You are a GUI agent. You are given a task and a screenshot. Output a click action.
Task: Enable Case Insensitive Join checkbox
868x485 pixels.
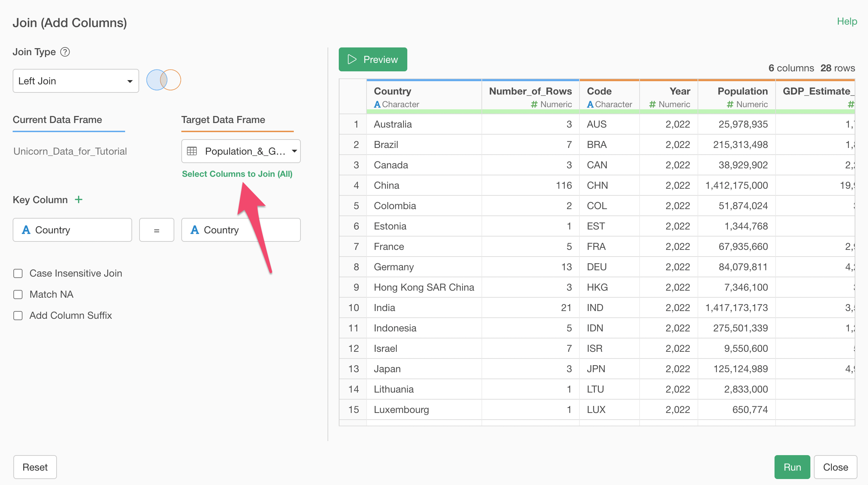(x=18, y=273)
